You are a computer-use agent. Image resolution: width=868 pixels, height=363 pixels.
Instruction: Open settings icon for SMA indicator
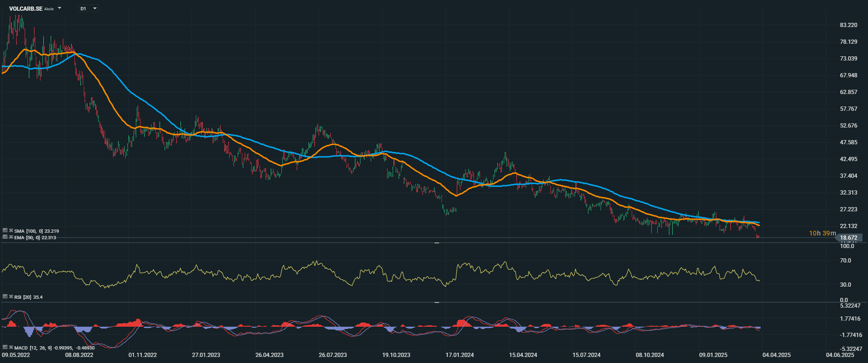5,231
